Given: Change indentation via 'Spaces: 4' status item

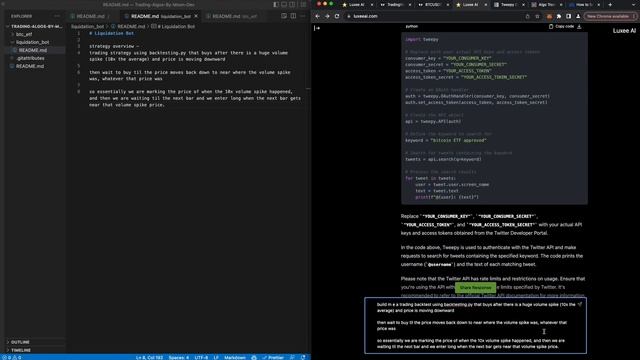Looking at the screenshot, I should pyautogui.click(x=178, y=358).
